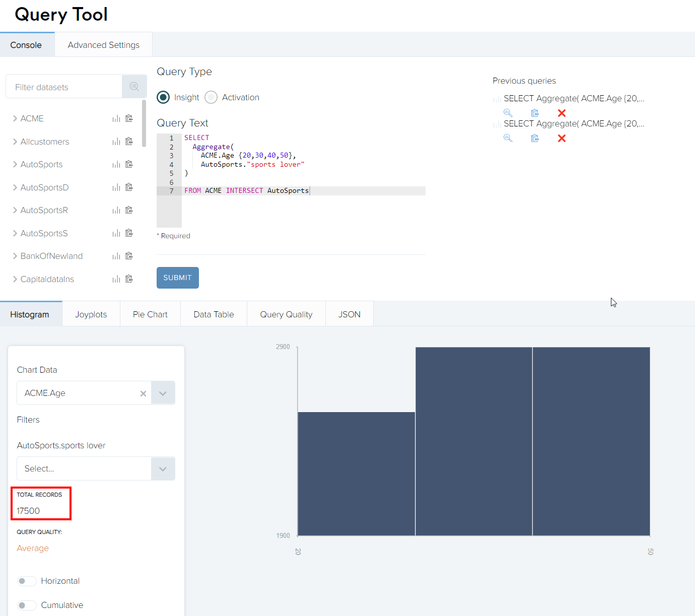Click the middle histogram bar

click(474, 441)
